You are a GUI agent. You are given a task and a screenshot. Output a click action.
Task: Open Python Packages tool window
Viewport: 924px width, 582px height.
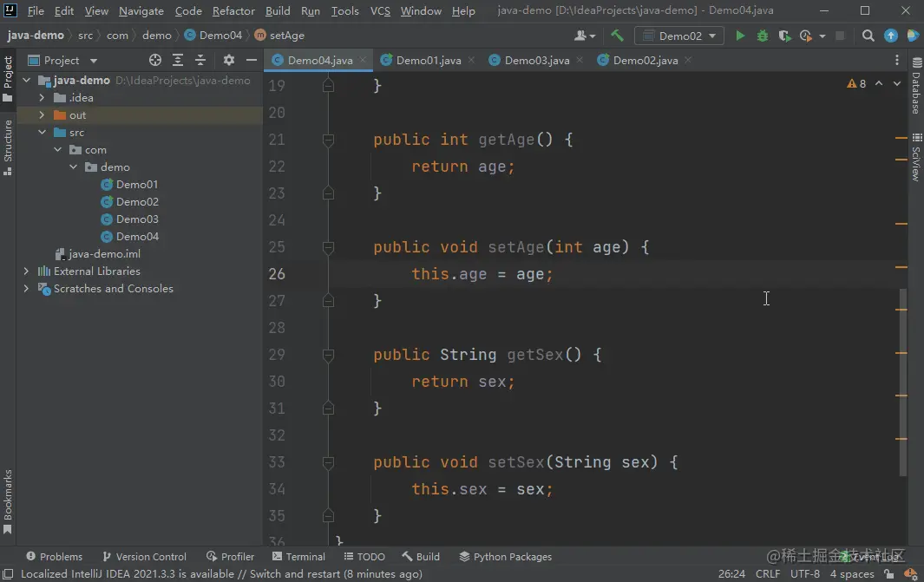click(506, 557)
